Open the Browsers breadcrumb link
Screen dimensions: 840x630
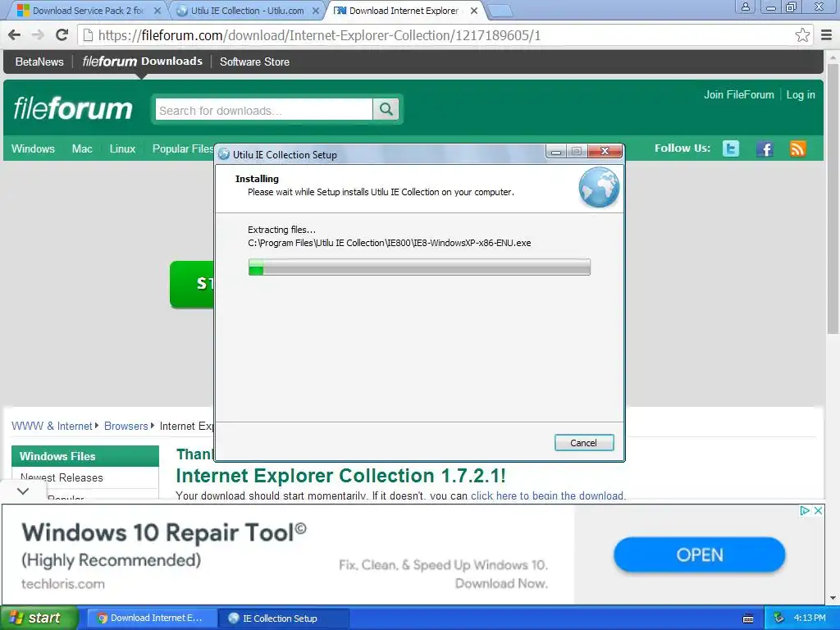coord(126,427)
